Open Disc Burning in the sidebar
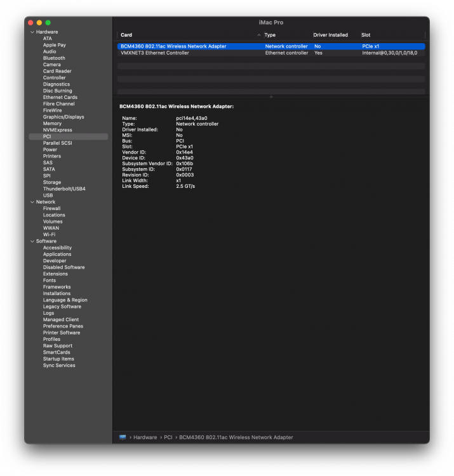This screenshot has height=476, width=454. 57,91
